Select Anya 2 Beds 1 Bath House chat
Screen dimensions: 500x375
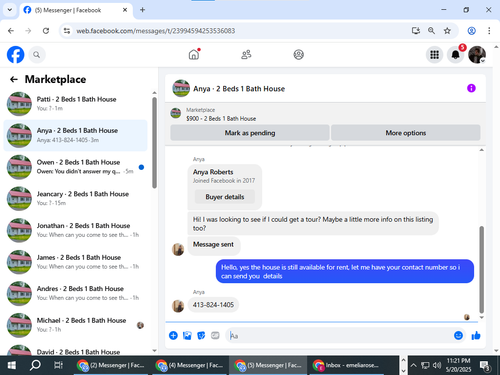pyautogui.click(x=76, y=135)
